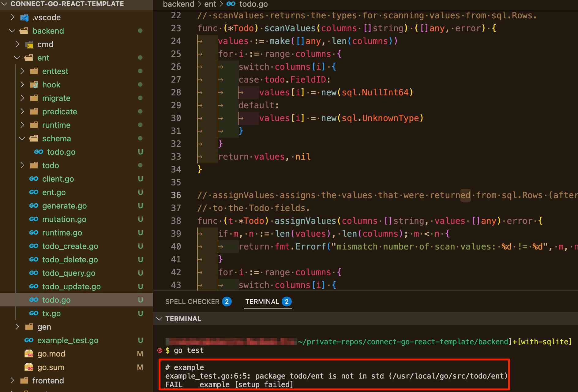Screen dimensions: 578x392
Task: Click the go.sum file icon
Action: (x=29, y=367)
